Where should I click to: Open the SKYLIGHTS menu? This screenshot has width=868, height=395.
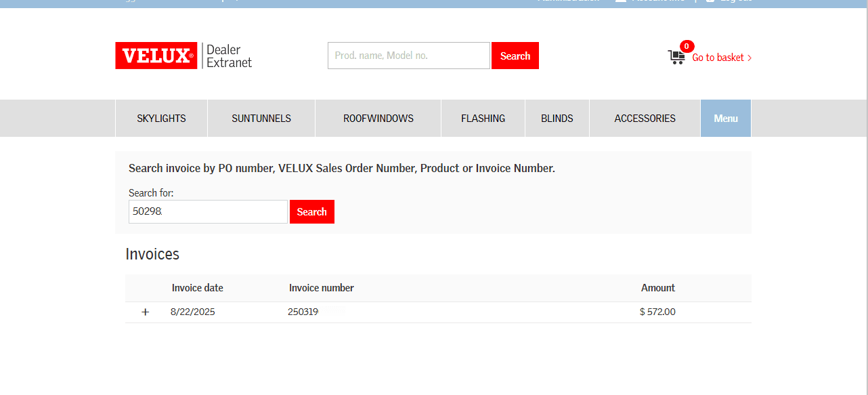tap(161, 119)
